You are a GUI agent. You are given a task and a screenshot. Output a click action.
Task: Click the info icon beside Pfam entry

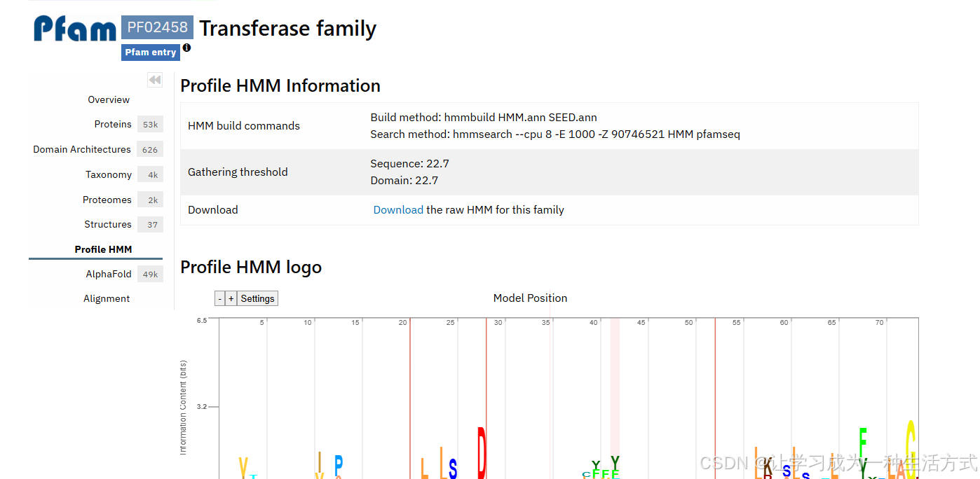point(186,48)
